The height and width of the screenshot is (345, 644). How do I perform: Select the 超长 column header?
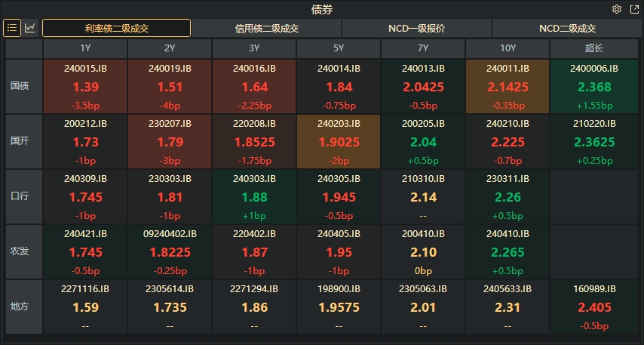click(593, 48)
